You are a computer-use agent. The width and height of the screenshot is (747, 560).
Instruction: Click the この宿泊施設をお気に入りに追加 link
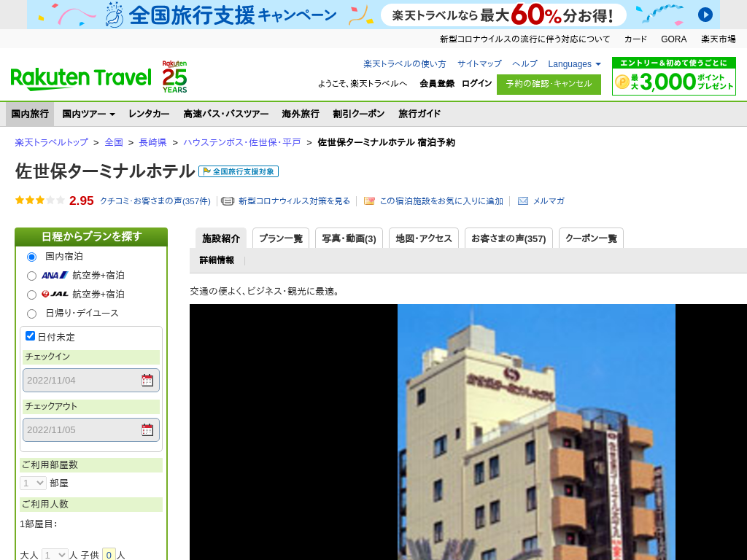pos(441,201)
